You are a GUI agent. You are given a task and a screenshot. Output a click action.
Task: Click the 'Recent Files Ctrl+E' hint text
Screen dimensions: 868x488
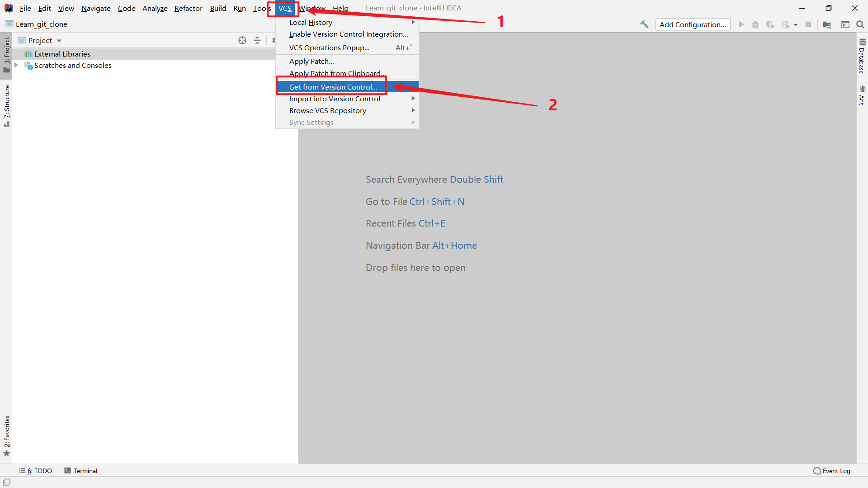click(x=406, y=223)
